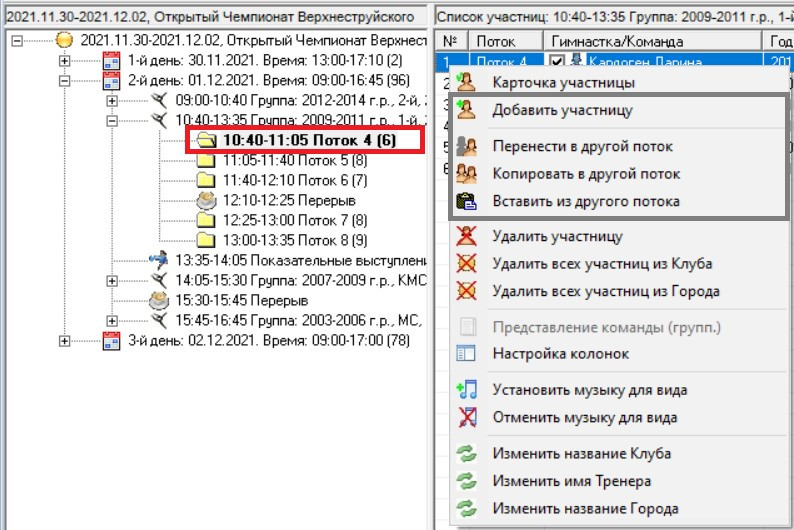Screen dimensions: 794x530
Task: Expand the 1-й день 30.11.2021 node
Action: click(65, 61)
